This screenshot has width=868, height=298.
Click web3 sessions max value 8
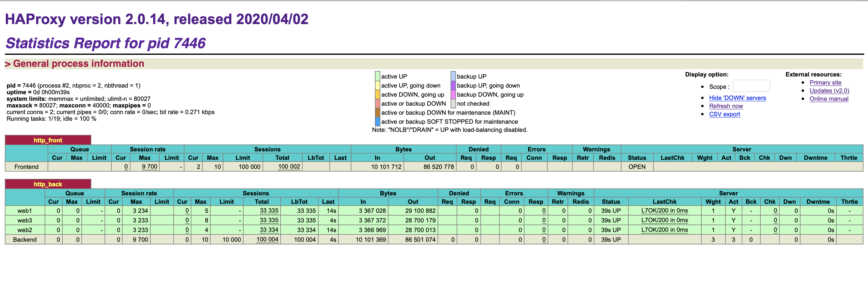click(206, 220)
